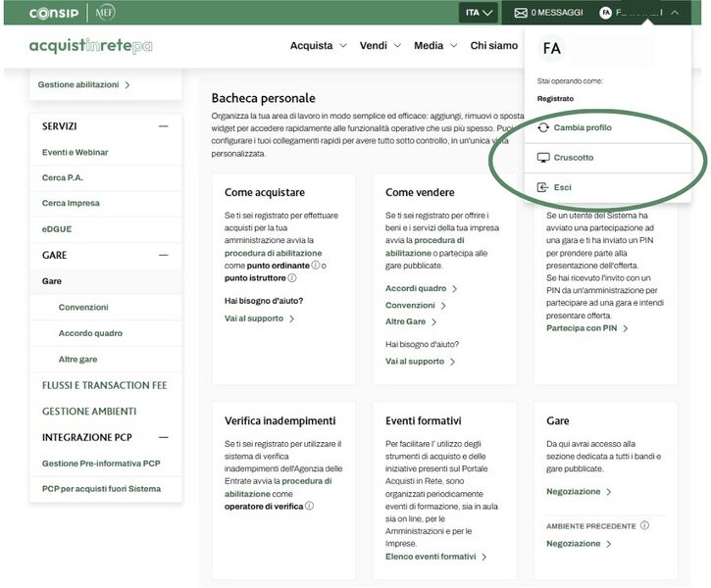Click the Cruscotto monitor icon
The height and width of the screenshot is (588, 711).
(x=543, y=158)
